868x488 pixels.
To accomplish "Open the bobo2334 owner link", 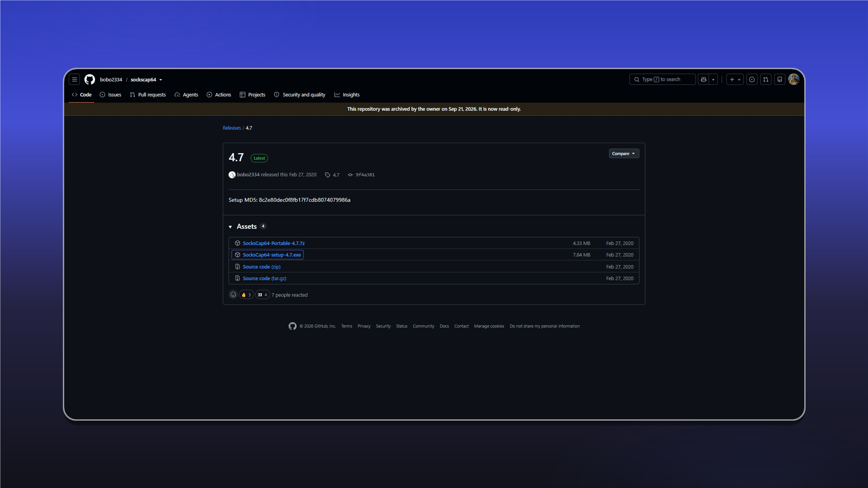I will pos(111,80).
